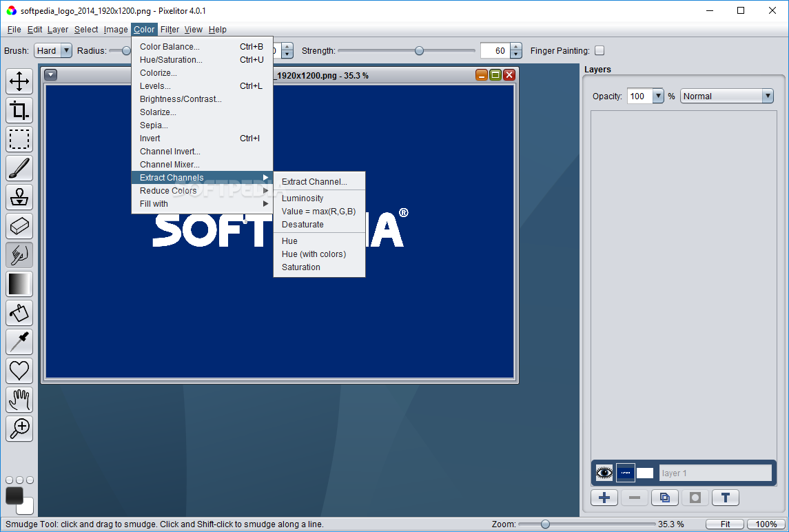Choose Hue (with colors) entry
Viewport: 789px width, 532px height.
coord(319,254)
